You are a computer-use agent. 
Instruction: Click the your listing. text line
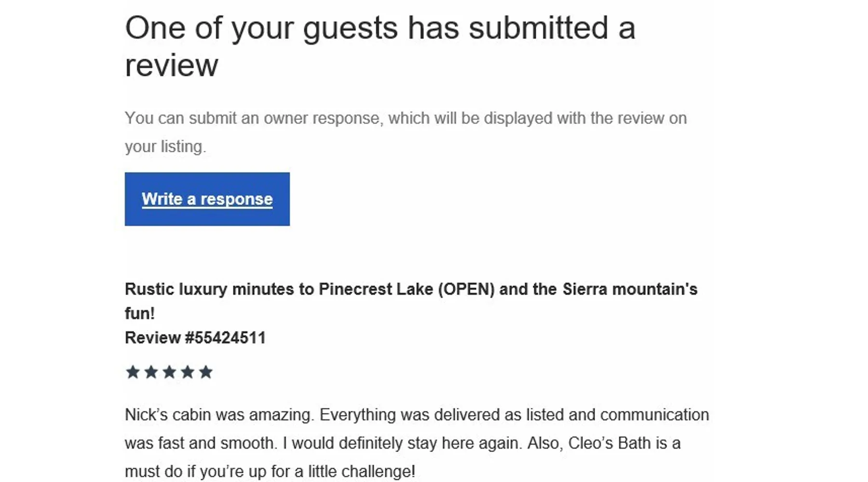click(165, 147)
